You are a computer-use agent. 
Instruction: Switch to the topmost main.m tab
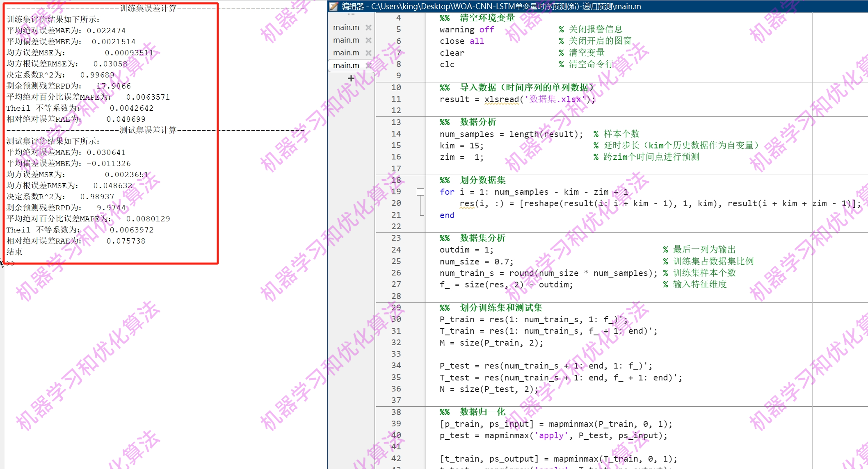346,27
